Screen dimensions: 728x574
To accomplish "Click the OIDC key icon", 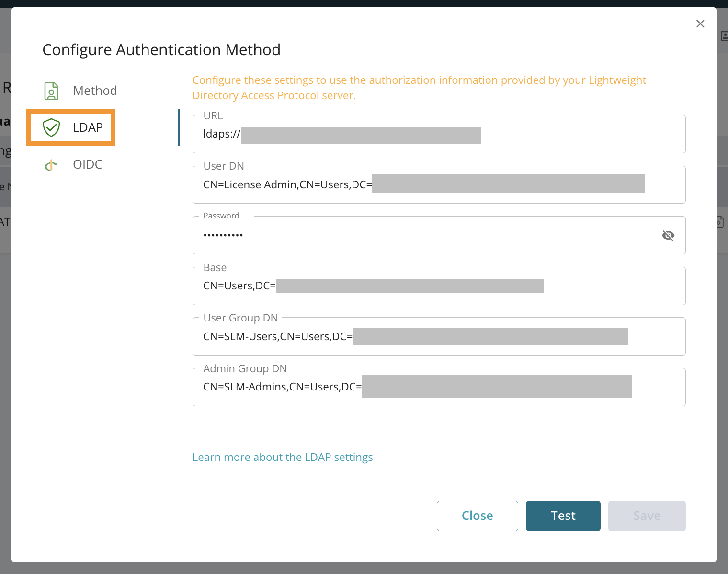I will 51,164.
